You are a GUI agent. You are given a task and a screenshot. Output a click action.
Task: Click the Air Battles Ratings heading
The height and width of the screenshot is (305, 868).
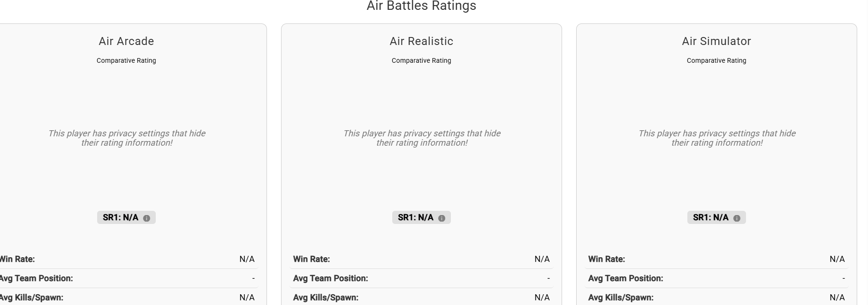[x=421, y=6]
